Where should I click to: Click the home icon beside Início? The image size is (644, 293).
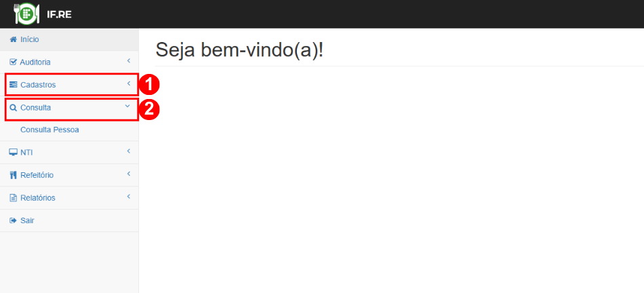pos(13,40)
